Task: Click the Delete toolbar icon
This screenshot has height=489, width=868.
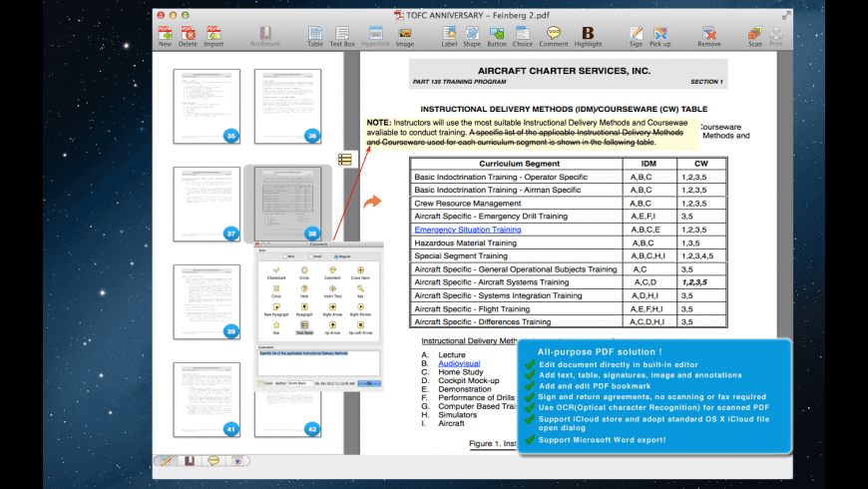Action: click(x=188, y=36)
